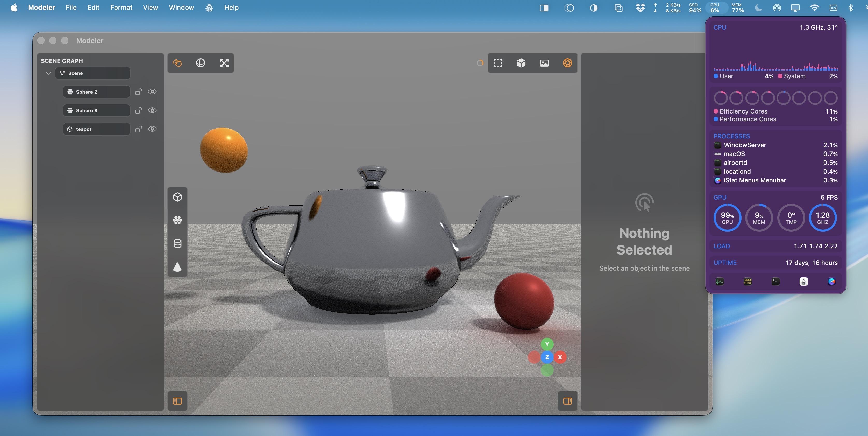
Task: Toggle visibility of Sphere 3
Action: click(x=152, y=110)
